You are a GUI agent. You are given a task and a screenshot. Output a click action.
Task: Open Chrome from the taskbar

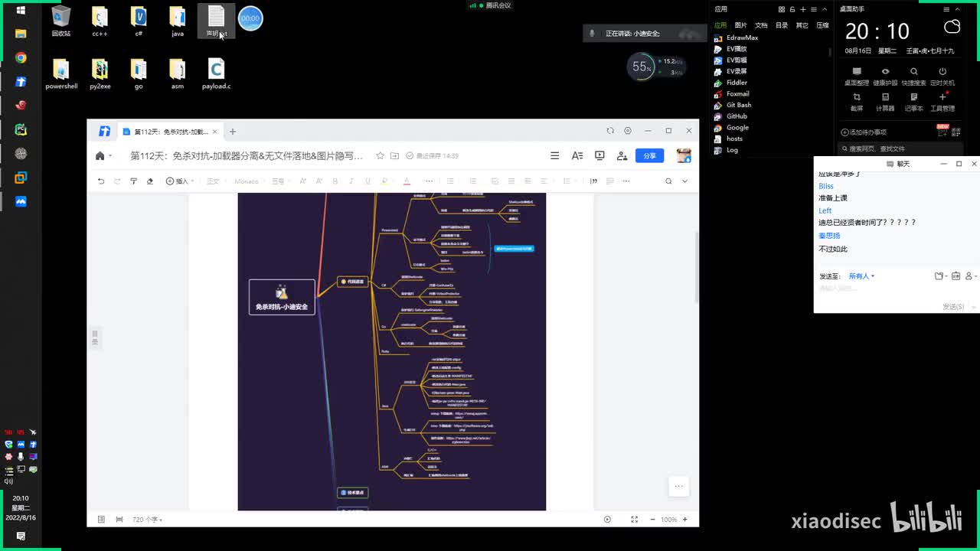[21, 58]
